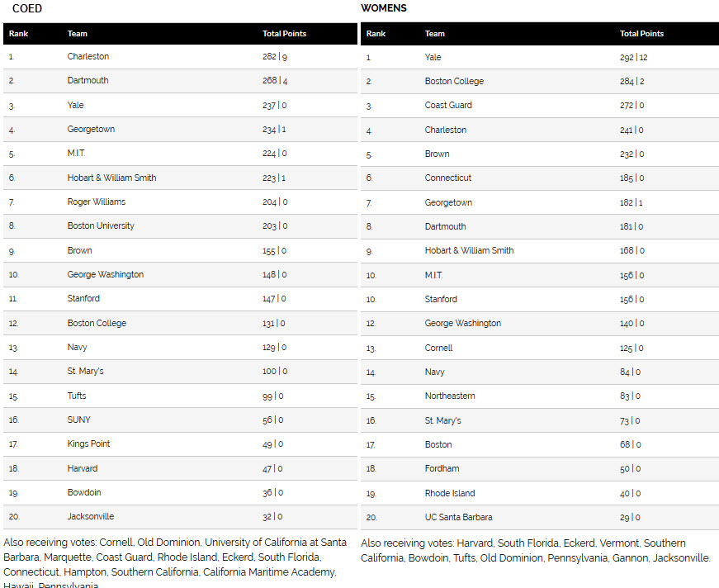Select Kings Point team name
The image size is (719, 588).
88,443
